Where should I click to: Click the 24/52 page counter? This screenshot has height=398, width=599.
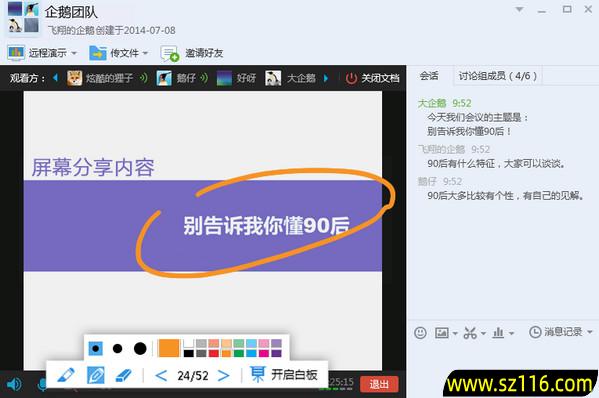pos(193,376)
